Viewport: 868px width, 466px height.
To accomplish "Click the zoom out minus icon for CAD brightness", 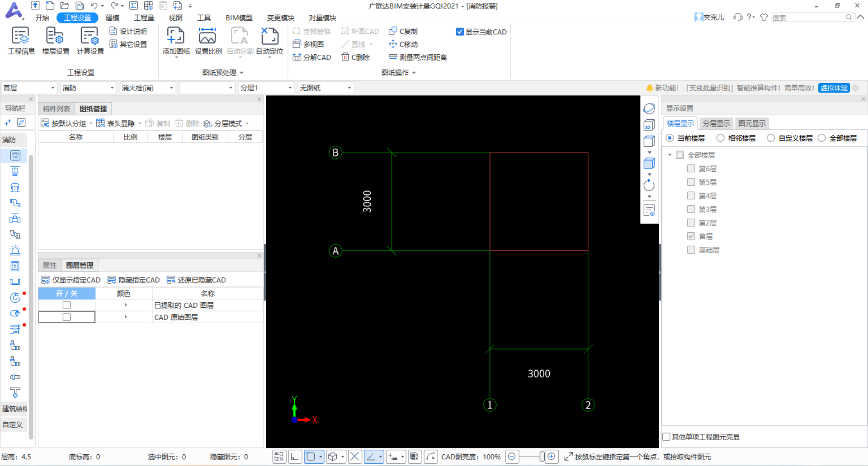I will [512, 457].
